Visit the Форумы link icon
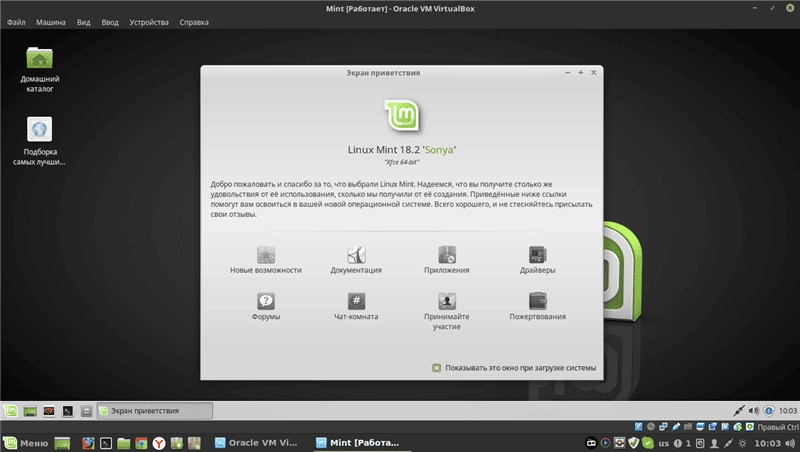800x452 pixels. coord(265,300)
